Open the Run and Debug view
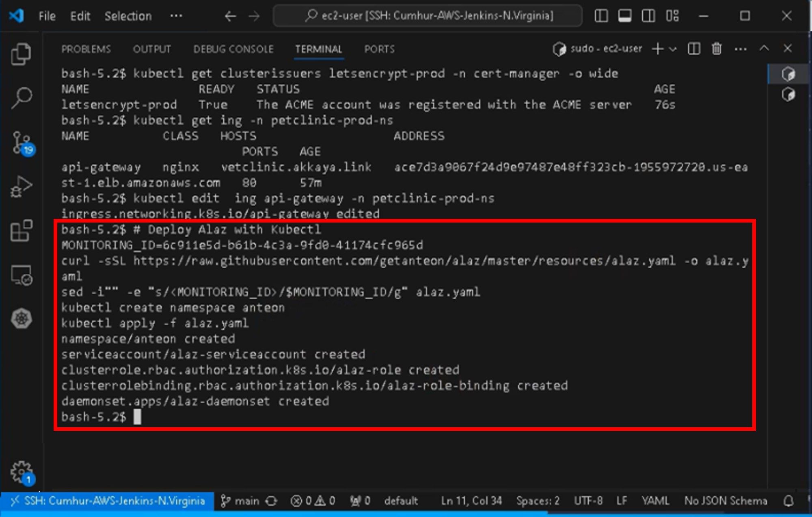812x517 pixels. pyautogui.click(x=22, y=187)
